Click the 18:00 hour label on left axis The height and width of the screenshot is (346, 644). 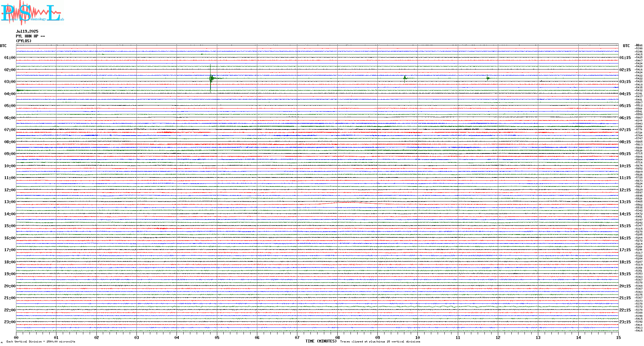(x=10, y=262)
